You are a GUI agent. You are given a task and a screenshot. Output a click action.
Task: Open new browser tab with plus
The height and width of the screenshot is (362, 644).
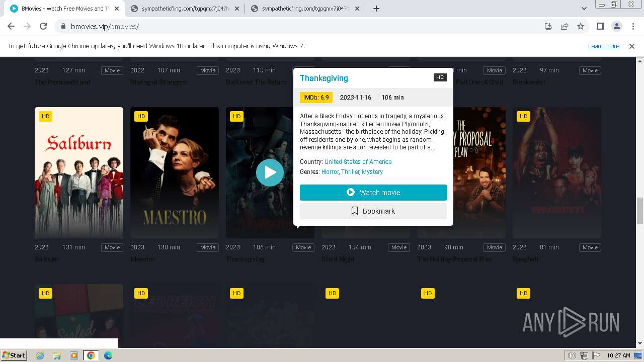click(x=376, y=9)
